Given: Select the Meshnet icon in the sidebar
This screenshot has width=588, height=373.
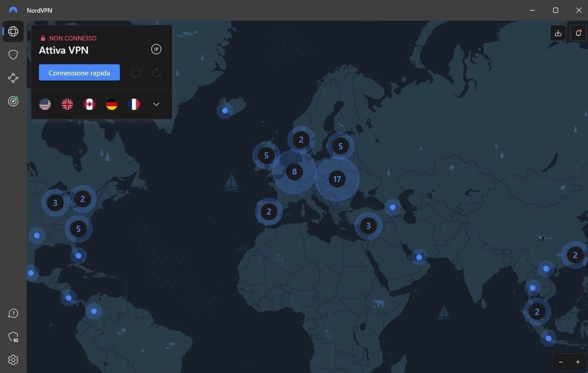Looking at the screenshot, I should coord(13,78).
